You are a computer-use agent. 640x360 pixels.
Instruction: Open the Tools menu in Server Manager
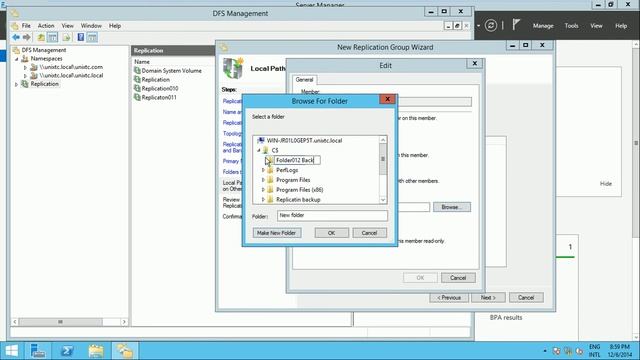click(571, 26)
